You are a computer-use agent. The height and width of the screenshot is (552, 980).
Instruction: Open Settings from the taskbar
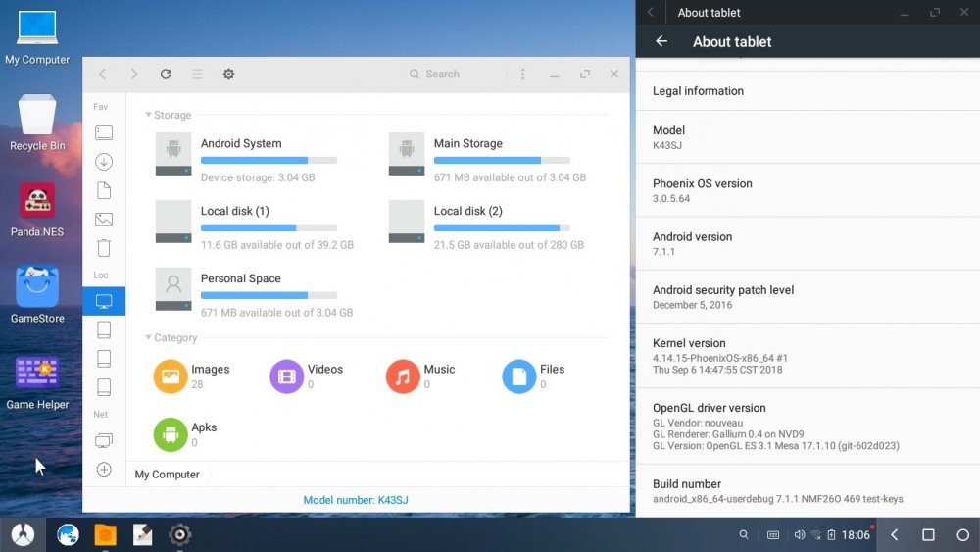point(180,534)
